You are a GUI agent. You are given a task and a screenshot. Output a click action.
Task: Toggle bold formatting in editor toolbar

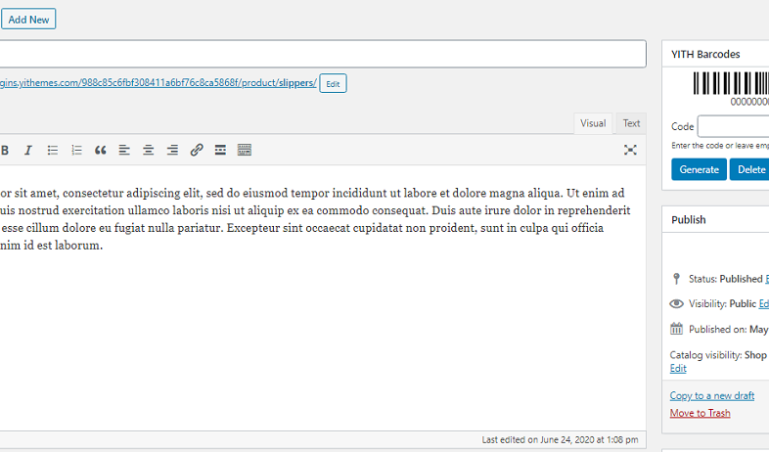pyautogui.click(x=5, y=150)
